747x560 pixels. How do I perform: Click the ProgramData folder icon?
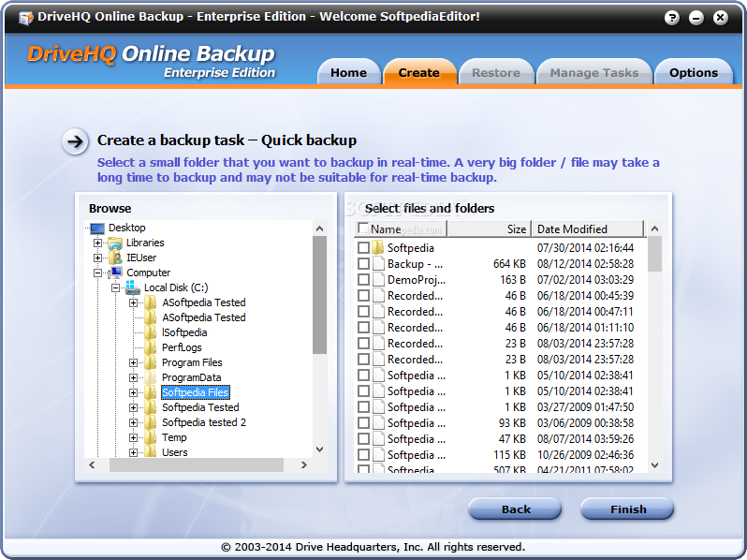pos(150,377)
